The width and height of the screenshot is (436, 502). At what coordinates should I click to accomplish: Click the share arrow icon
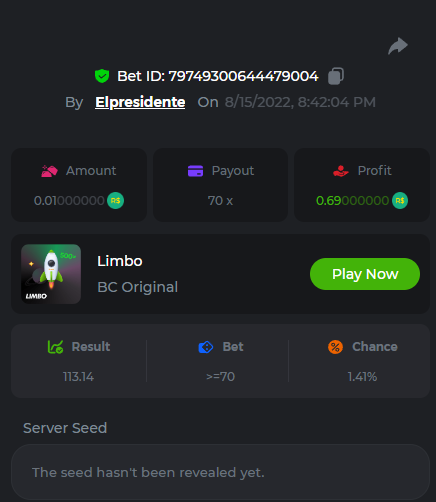point(398,46)
